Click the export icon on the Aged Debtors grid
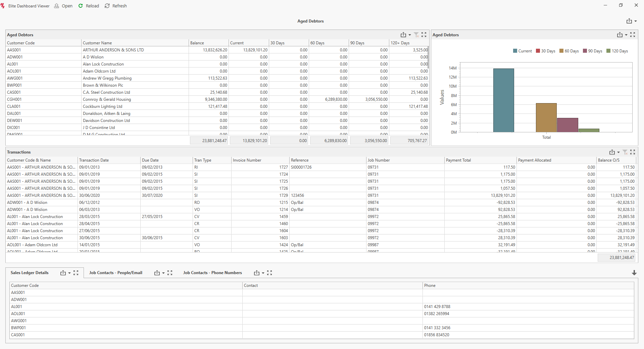The image size is (644, 349). point(403,35)
